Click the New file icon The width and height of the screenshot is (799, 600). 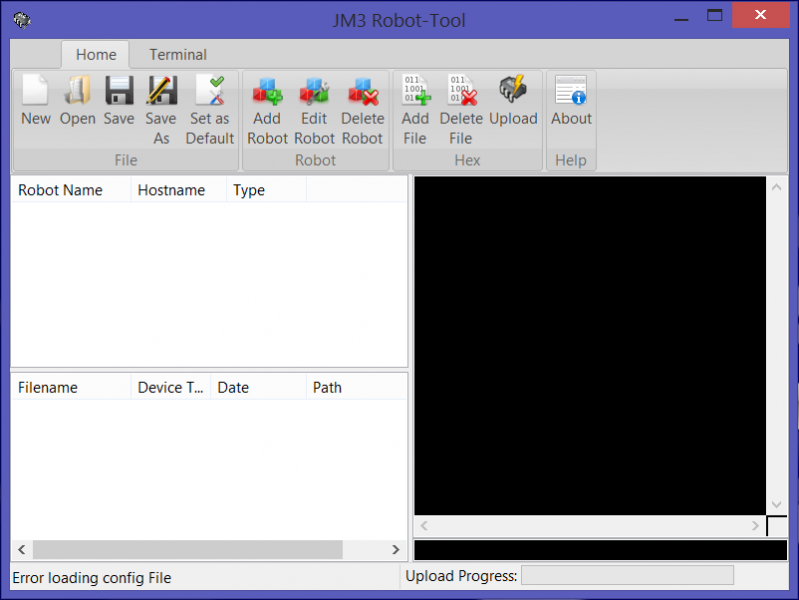point(35,92)
